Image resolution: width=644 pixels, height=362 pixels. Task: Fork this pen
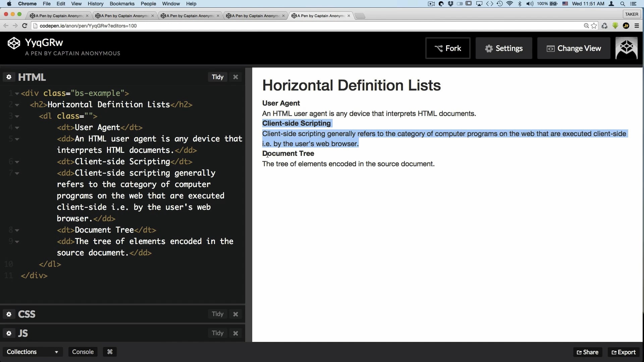[x=448, y=48]
